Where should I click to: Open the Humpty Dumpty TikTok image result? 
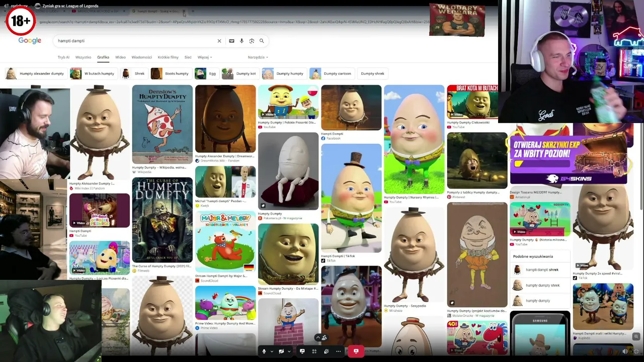coord(351,198)
